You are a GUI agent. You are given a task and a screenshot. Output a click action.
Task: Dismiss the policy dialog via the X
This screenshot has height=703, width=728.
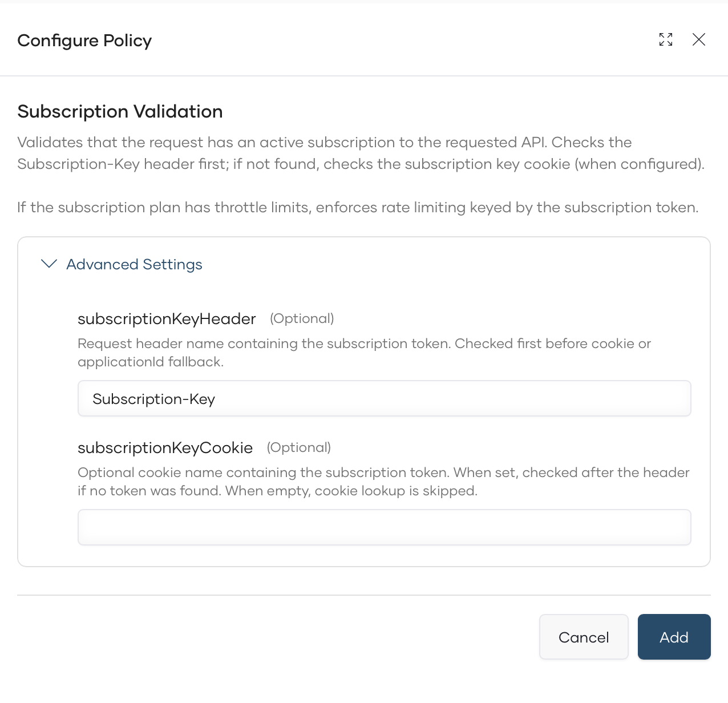pyautogui.click(x=699, y=40)
